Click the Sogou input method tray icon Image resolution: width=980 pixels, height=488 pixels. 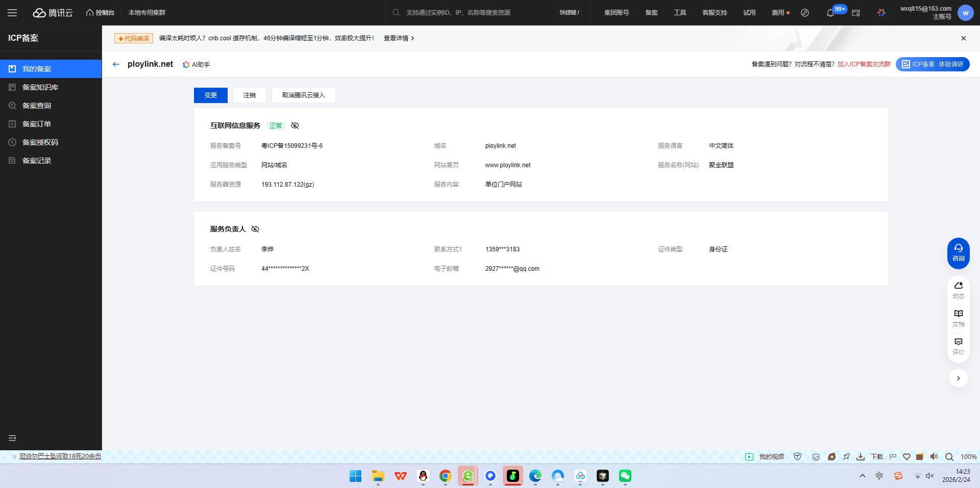[898, 476]
